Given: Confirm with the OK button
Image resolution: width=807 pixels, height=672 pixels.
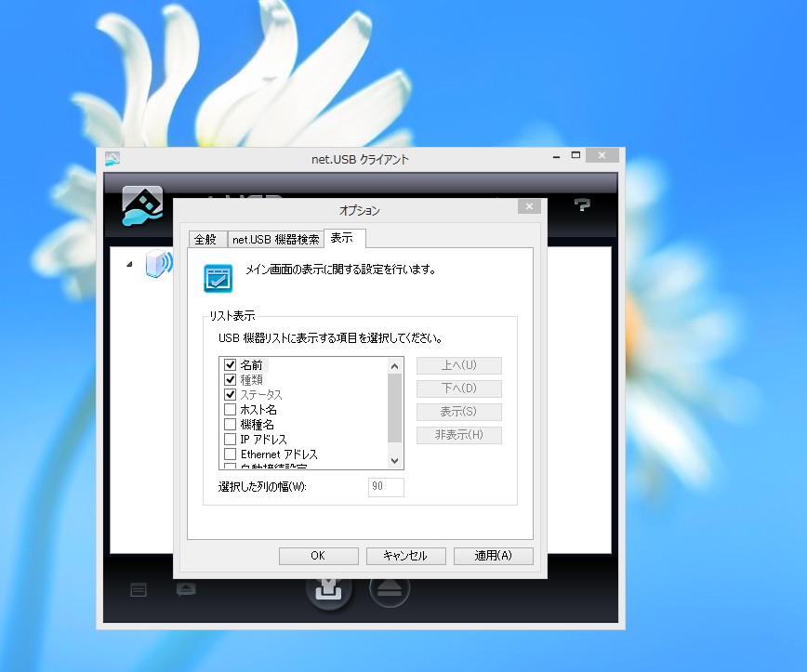Looking at the screenshot, I should (319, 556).
